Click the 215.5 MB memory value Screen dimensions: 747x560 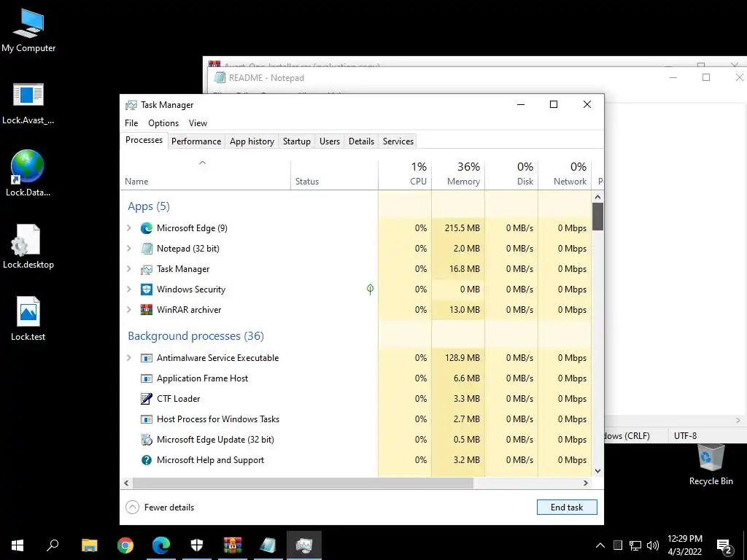click(x=462, y=228)
